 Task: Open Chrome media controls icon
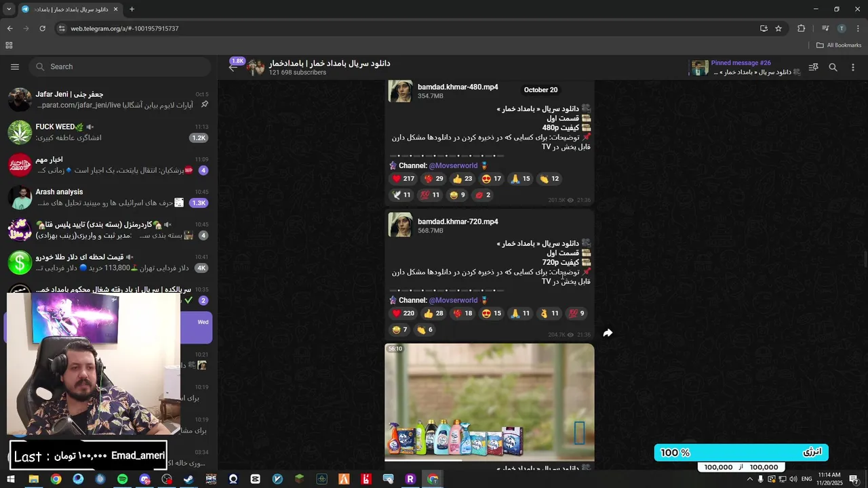tap(825, 28)
